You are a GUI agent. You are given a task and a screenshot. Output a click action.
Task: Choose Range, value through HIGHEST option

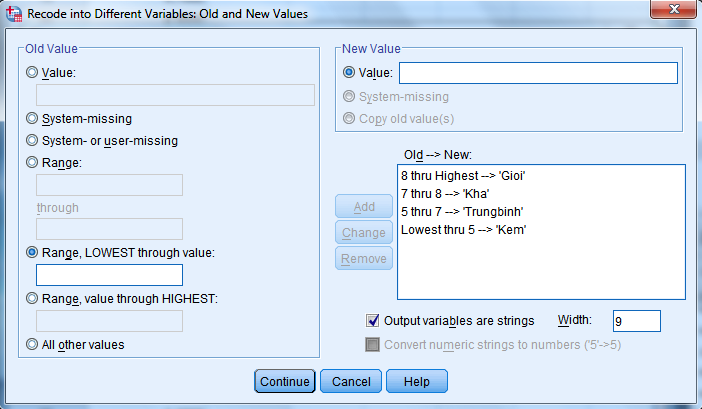point(33,298)
